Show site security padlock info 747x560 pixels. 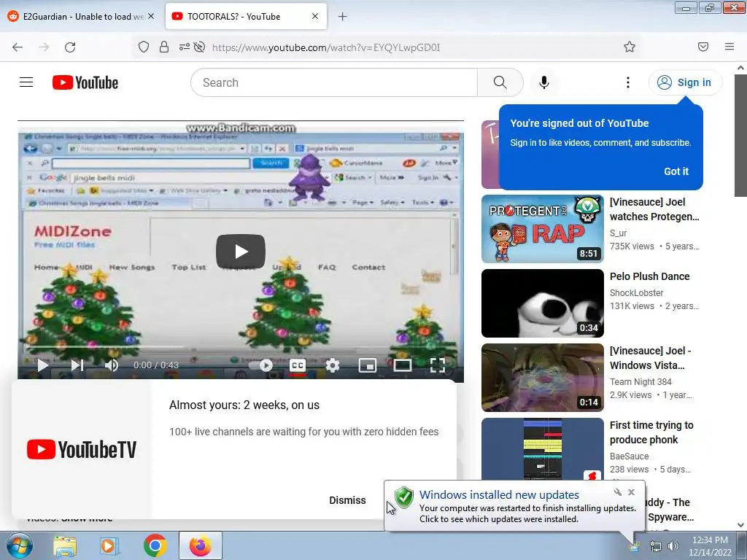pos(164,47)
